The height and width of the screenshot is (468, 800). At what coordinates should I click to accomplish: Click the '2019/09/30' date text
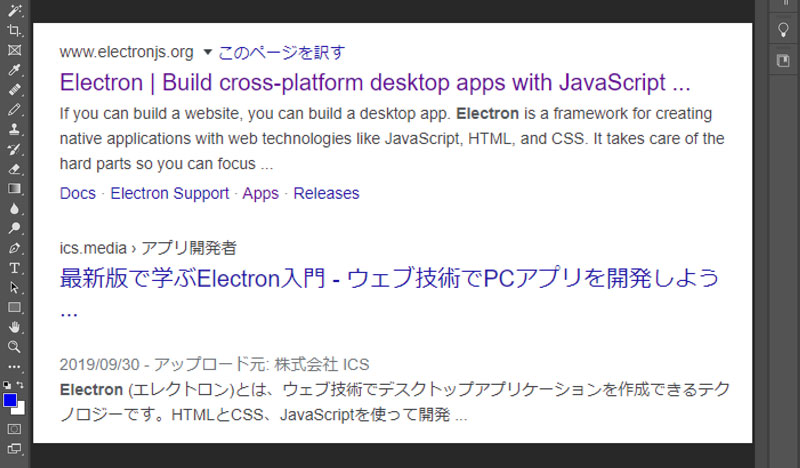99,364
